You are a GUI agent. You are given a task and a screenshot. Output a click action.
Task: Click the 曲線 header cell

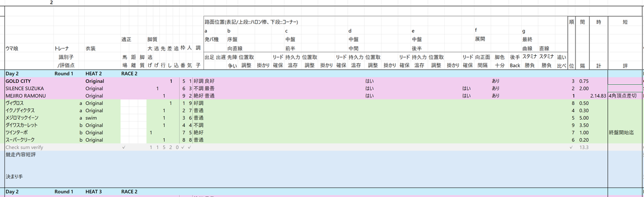pyautogui.click(x=528, y=48)
